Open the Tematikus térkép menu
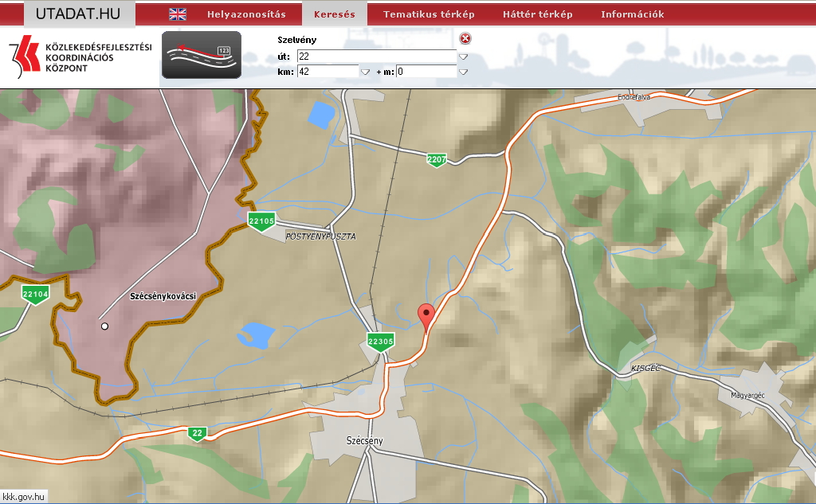The image size is (816, 504). 429,14
